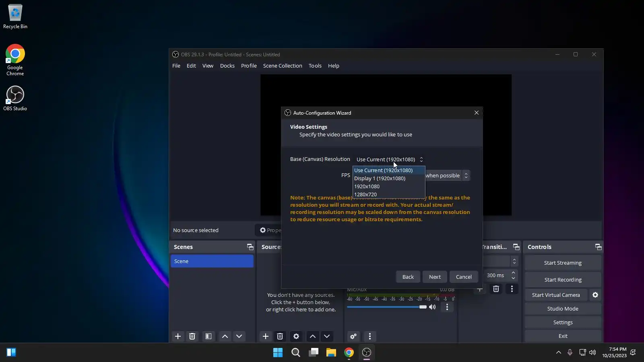Undock the Controls panel
644x362 pixels.
pyautogui.click(x=599, y=247)
